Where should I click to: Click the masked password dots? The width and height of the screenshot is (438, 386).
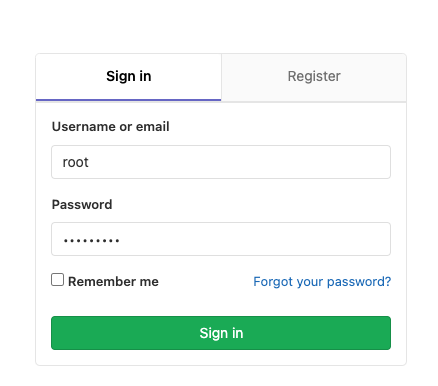[x=92, y=241]
